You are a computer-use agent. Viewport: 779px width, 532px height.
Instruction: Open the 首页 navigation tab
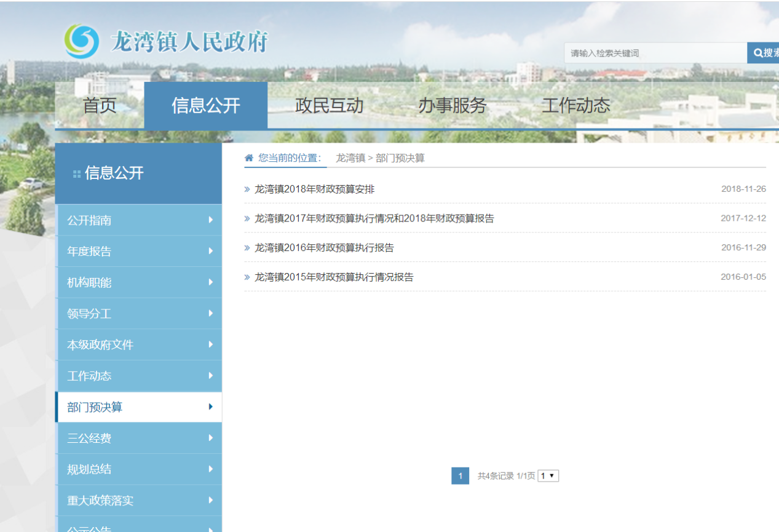click(100, 105)
